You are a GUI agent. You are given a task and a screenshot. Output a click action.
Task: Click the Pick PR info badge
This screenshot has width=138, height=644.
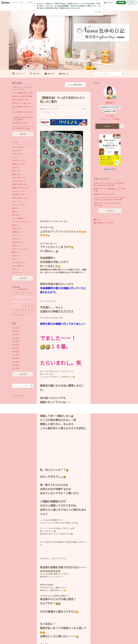(x=83, y=109)
